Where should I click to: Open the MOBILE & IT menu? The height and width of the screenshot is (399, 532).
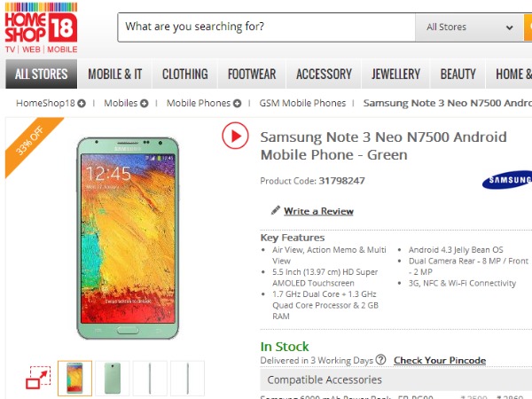click(114, 74)
